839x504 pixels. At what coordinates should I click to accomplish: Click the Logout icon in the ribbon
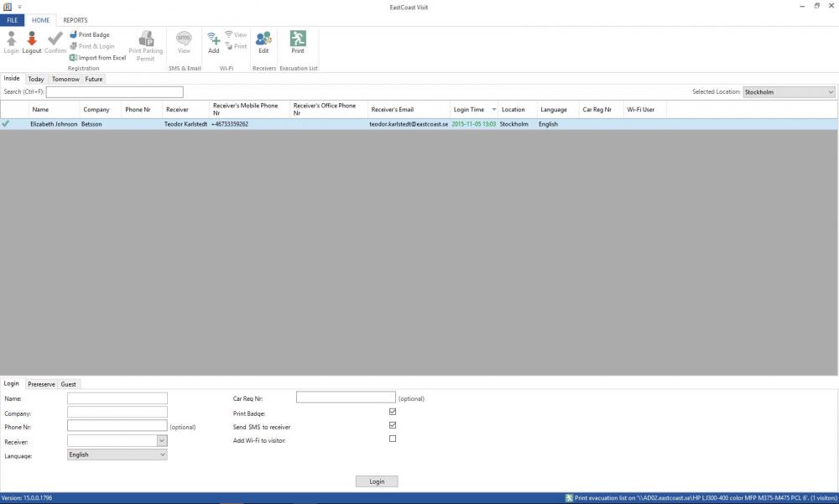pyautogui.click(x=32, y=39)
